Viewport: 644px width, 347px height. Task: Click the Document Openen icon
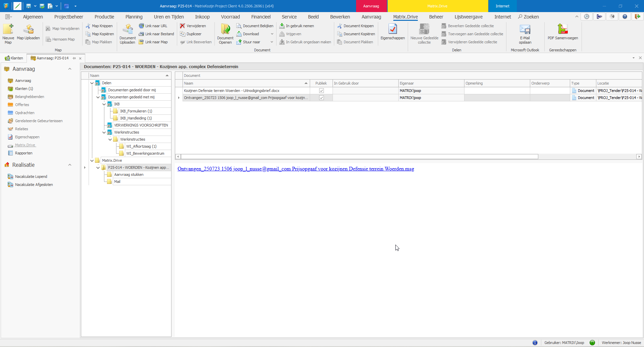click(x=225, y=29)
